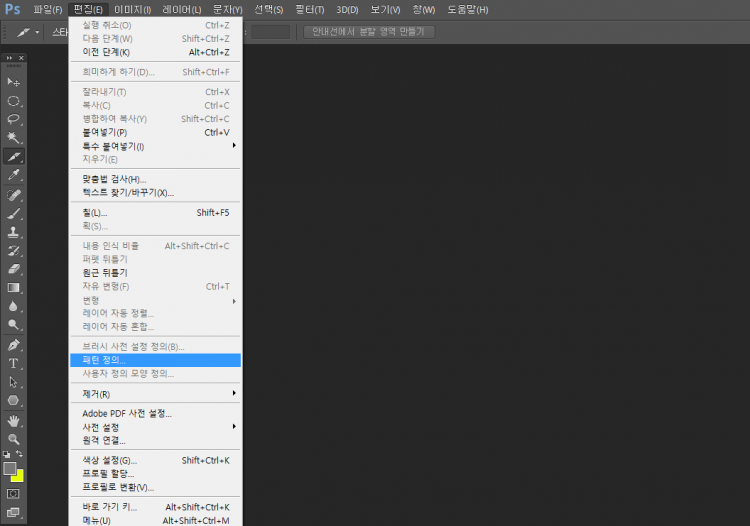Swap foreground and background colors
Viewport: 750px width, 526px height.
[21, 454]
